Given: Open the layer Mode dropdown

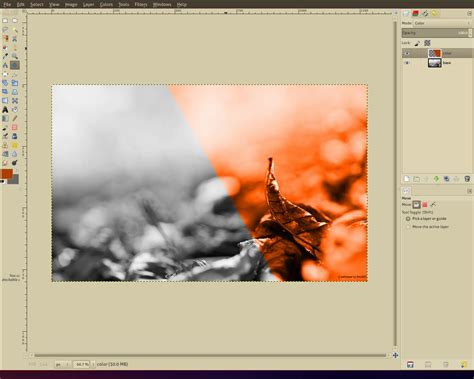Looking at the screenshot, I should tap(442, 23).
